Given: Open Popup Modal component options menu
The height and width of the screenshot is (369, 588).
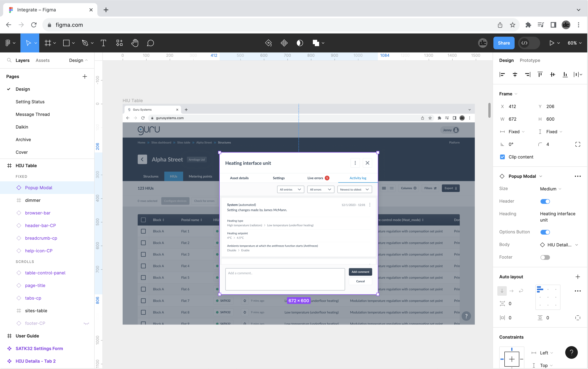Looking at the screenshot, I should (x=578, y=176).
